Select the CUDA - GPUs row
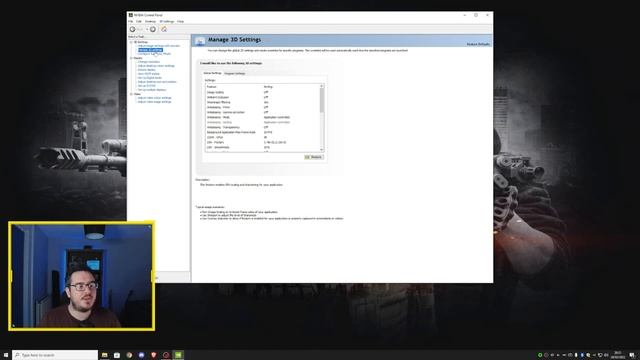This screenshot has height=360, width=640. coord(262,137)
